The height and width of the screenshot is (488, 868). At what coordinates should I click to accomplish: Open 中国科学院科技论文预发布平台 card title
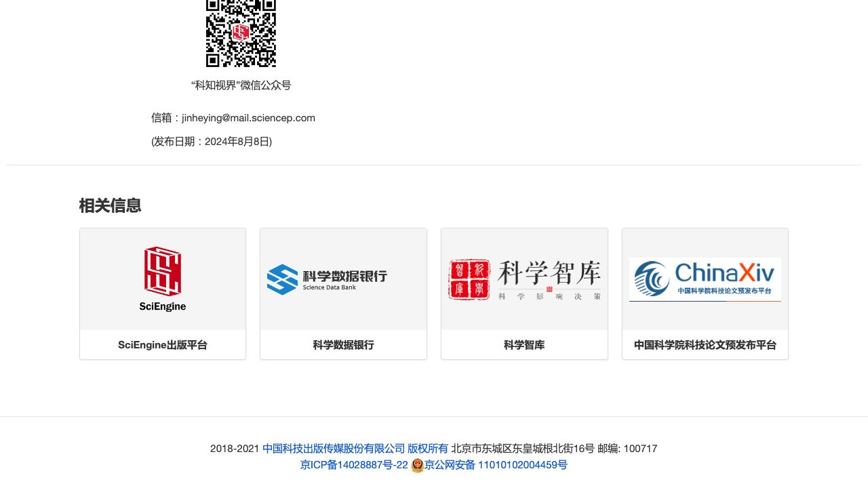pos(705,345)
